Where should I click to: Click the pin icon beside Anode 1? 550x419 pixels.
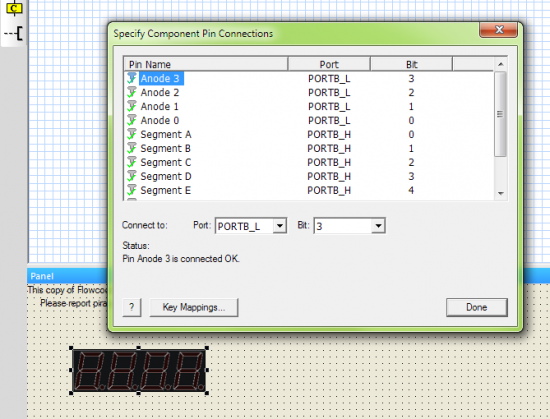click(132, 106)
